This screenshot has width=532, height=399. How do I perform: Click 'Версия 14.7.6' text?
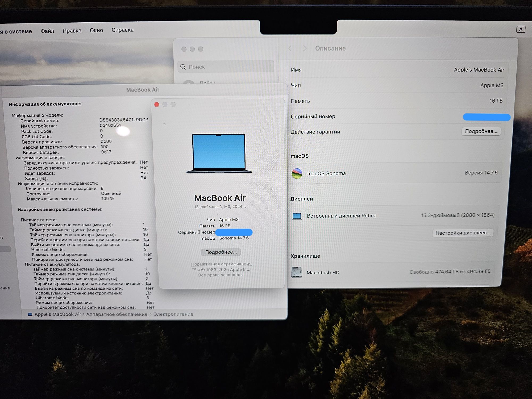[x=481, y=173]
